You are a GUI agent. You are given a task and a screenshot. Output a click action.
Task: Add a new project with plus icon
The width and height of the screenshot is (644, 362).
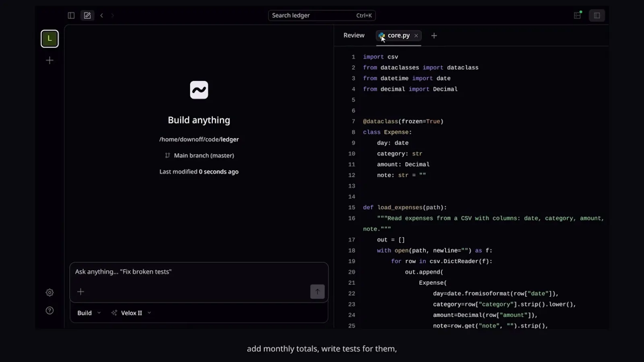(x=50, y=60)
